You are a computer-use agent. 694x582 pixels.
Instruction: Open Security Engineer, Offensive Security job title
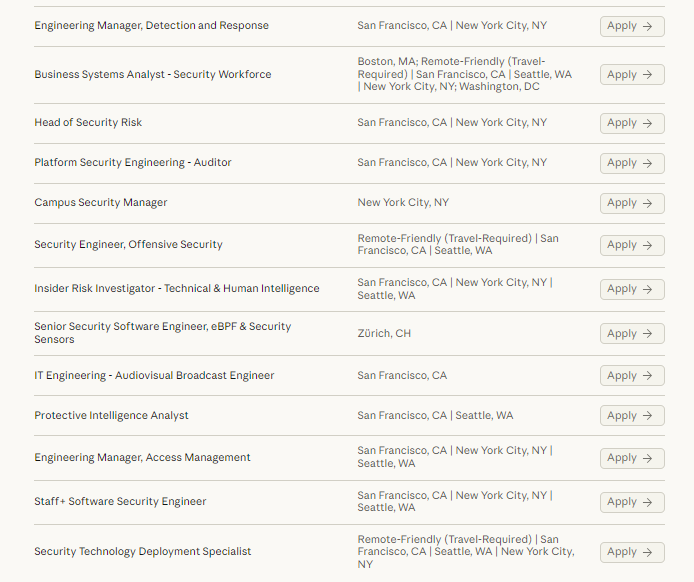pos(128,245)
